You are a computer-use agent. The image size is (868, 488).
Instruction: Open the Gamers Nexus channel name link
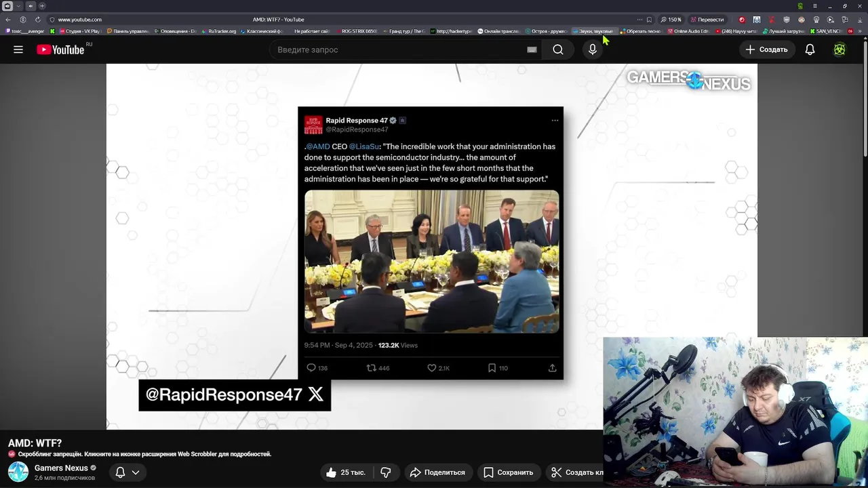[x=61, y=468]
